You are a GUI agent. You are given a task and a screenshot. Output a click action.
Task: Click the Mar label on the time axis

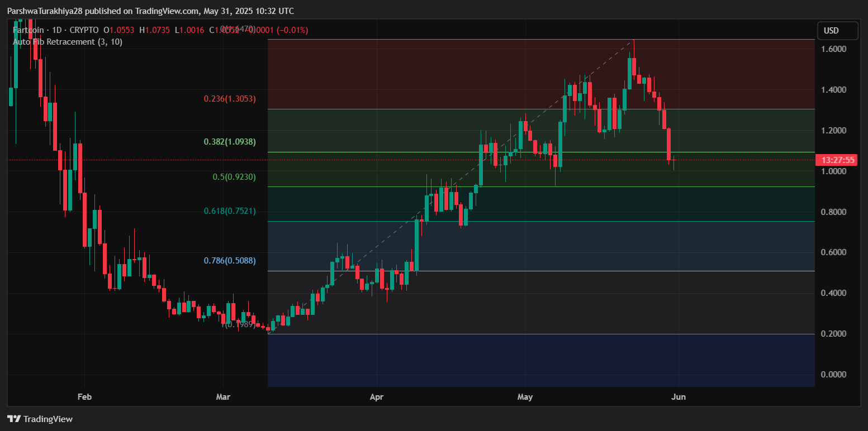click(x=223, y=397)
